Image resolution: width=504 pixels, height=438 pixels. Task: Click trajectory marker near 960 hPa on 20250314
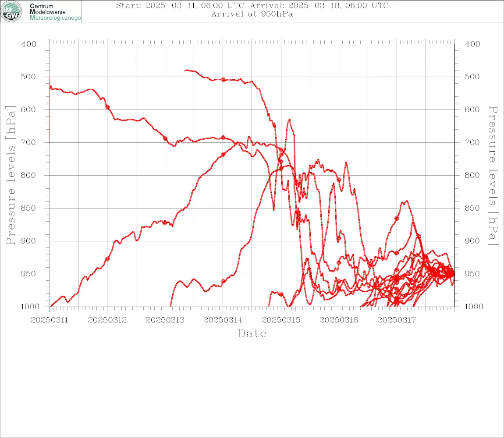pyautogui.click(x=223, y=281)
